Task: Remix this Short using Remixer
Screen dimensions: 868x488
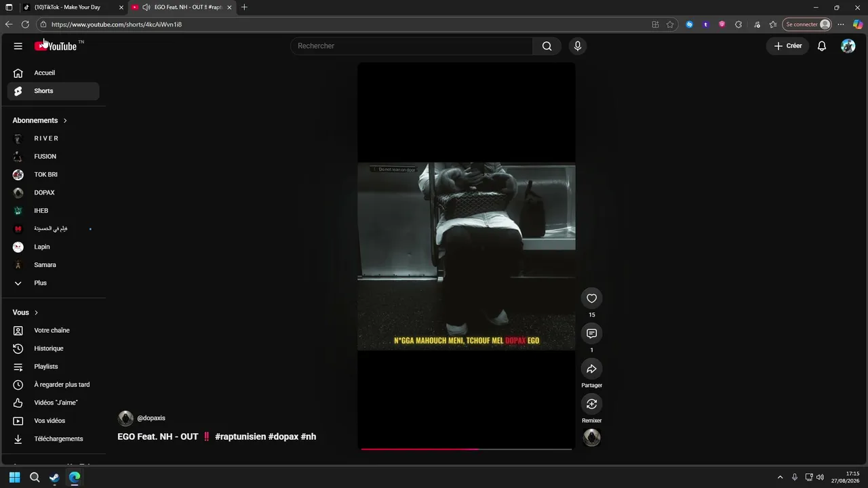Action: coord(592,404)
